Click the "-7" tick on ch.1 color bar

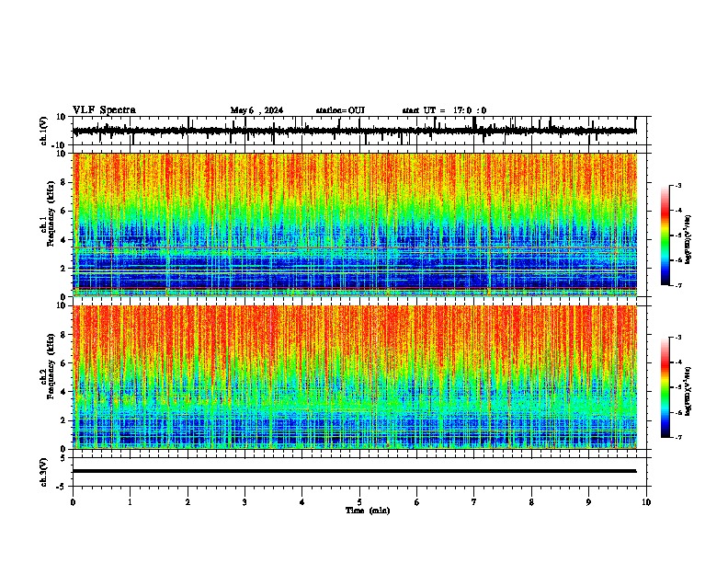point(678,285)
